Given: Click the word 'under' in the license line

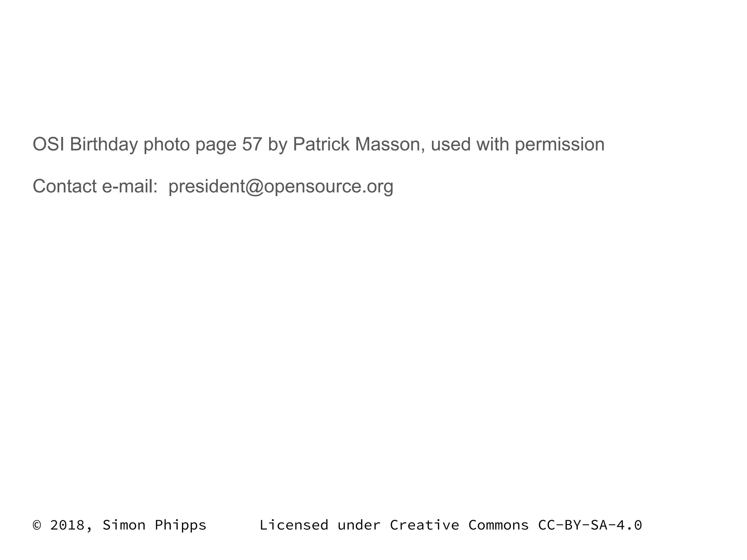Looking at the screenshot, I should pyautogui.click(x=359, y=525).
